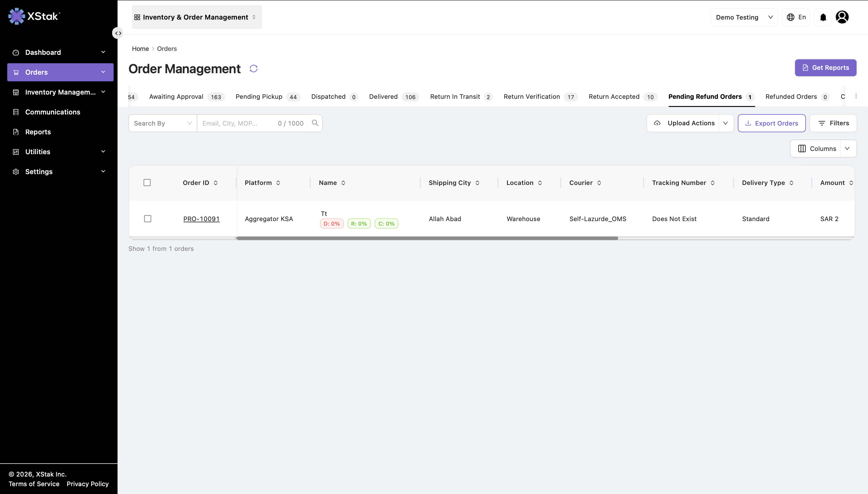868x494 pixels.
Task: Sort the Courier column
Action: (x=599, y=183)
